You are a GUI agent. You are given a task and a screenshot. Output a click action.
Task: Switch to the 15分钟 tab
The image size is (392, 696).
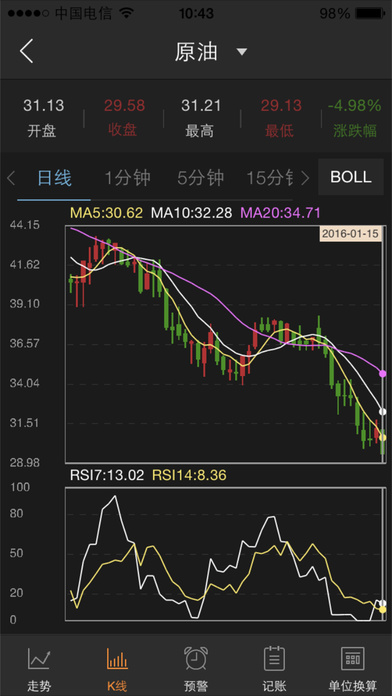click(269, 178)
